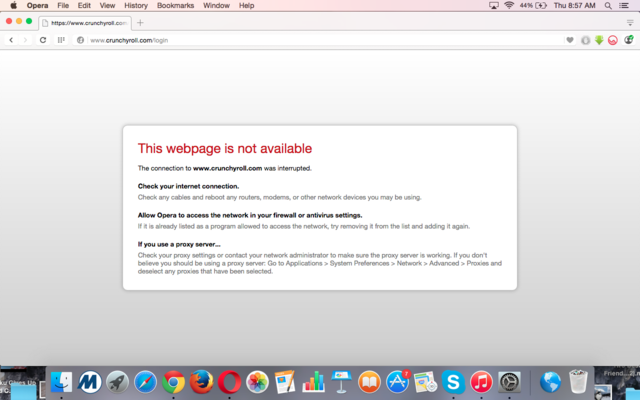Go back to the previous page

pos(11,40)
